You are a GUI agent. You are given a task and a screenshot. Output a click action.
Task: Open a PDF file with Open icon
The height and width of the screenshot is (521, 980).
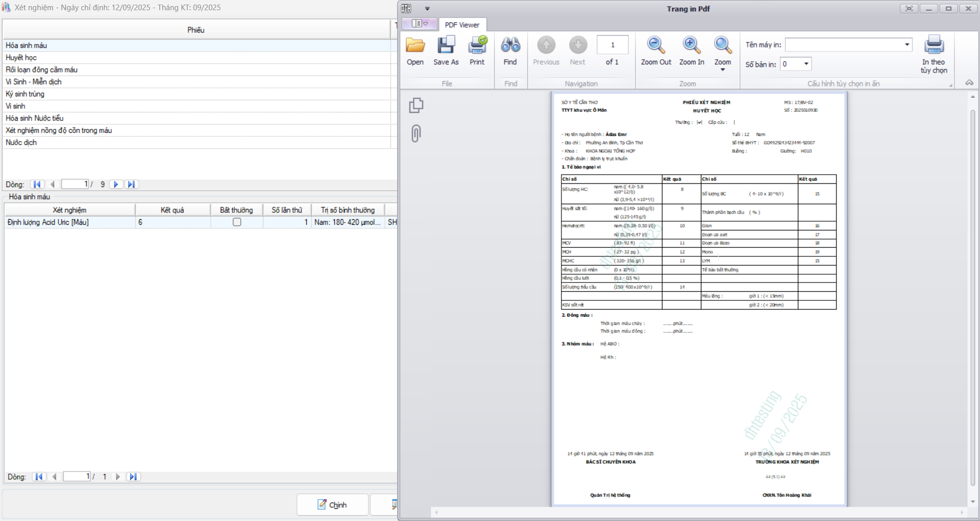[x=415, y=46]
